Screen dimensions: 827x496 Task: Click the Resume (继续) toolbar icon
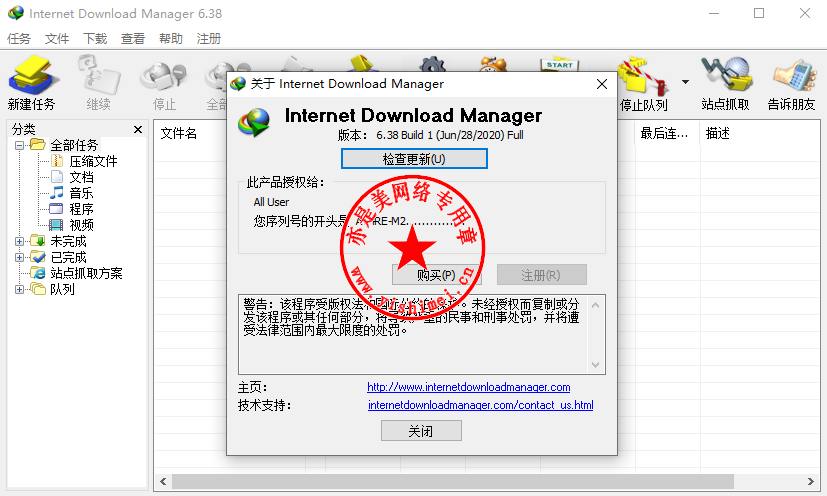pos(98,83)
